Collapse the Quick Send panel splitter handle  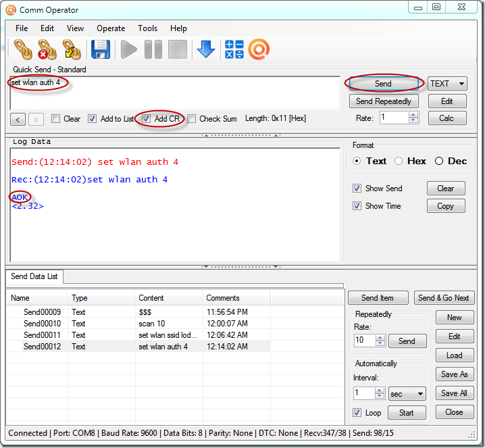(241, 135)
